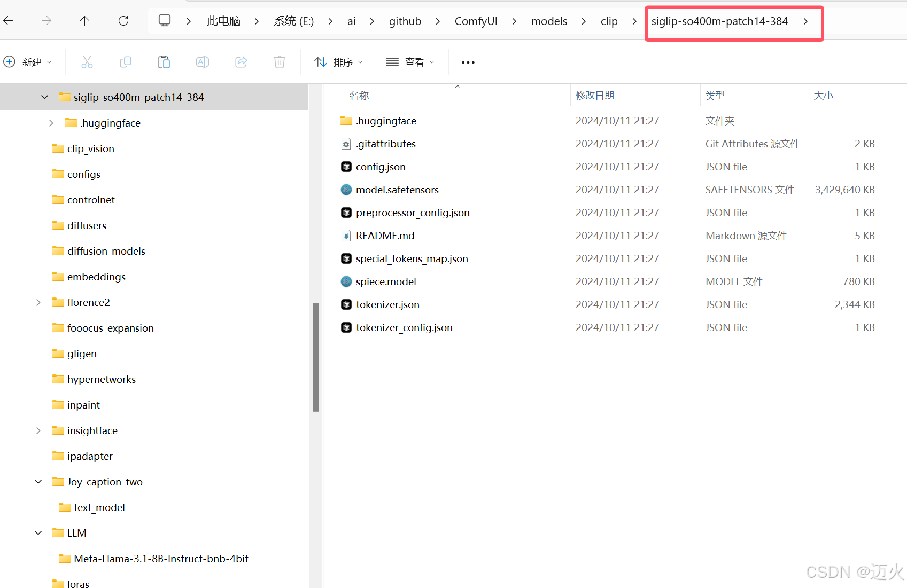Select the config.json file icon
The height and width of the screenshot is (588, 907).
346,167
